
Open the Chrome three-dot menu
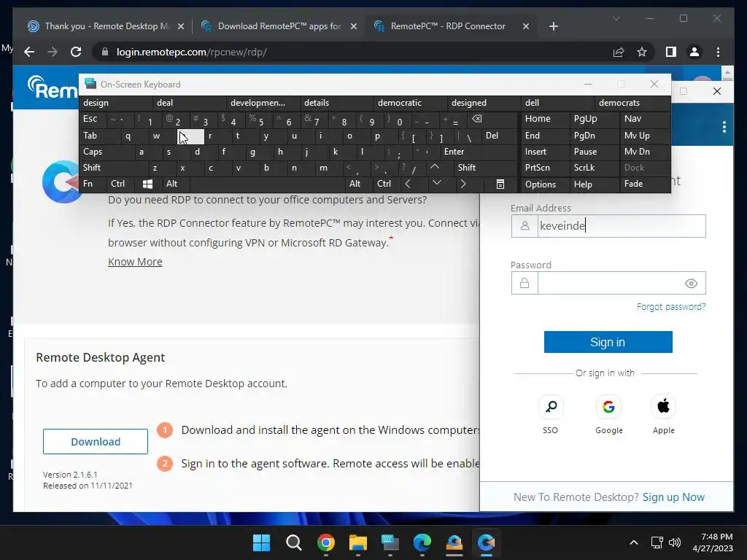[718, 52]
